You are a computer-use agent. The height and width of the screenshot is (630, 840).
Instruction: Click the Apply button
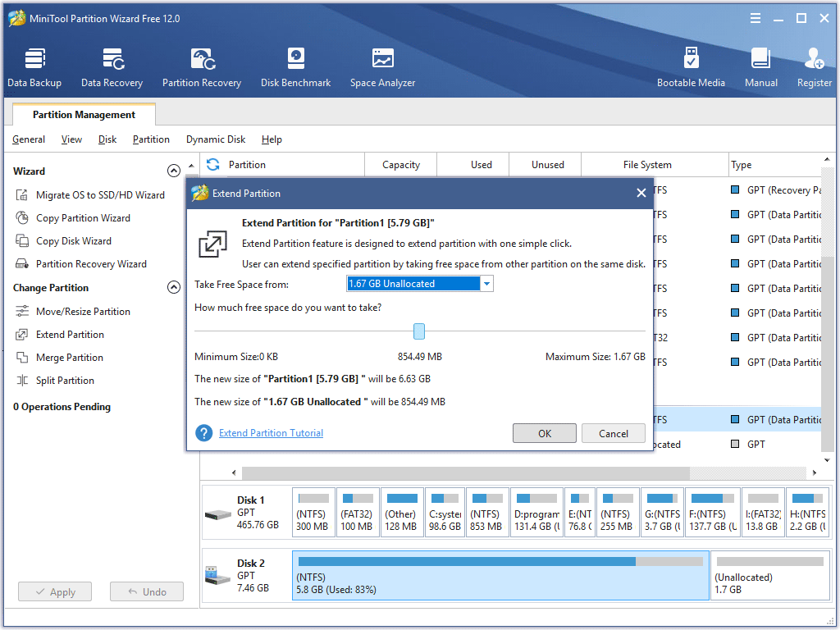click(55, 592)
